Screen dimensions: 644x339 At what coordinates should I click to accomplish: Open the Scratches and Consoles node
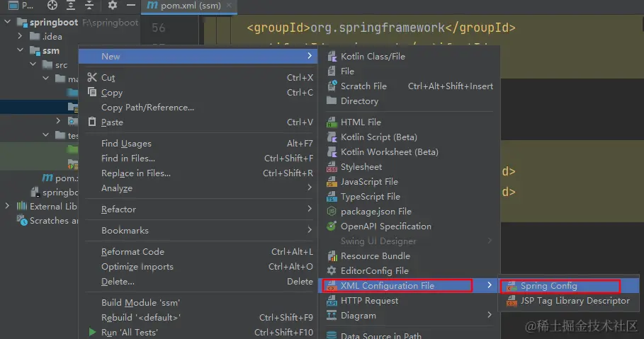coord(47,221)
